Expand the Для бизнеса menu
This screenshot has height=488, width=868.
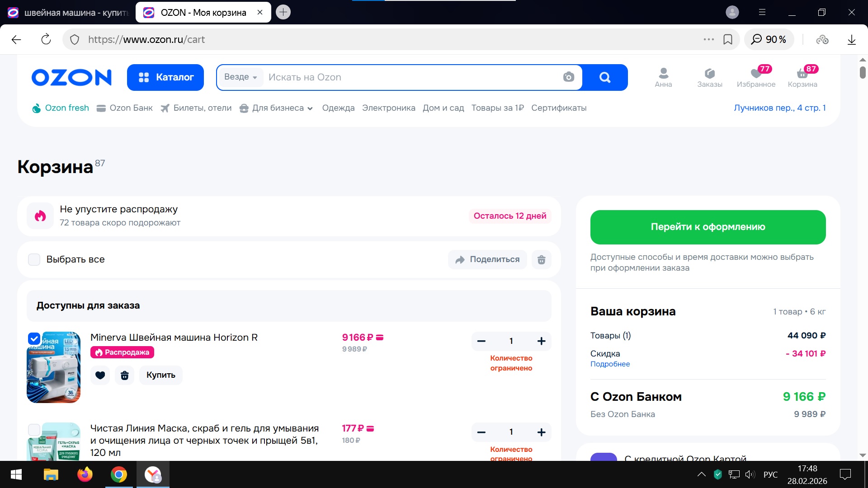(x=277, y=108)
